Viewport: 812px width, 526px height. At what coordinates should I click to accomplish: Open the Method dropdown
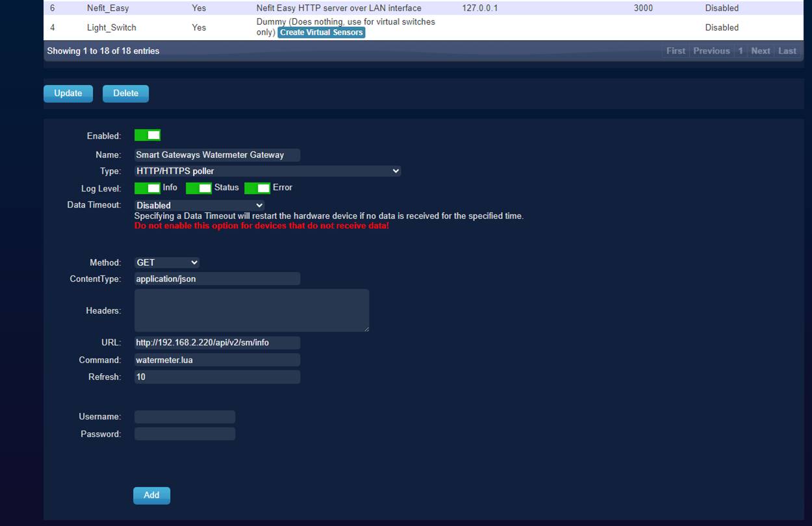click(166, 262)
